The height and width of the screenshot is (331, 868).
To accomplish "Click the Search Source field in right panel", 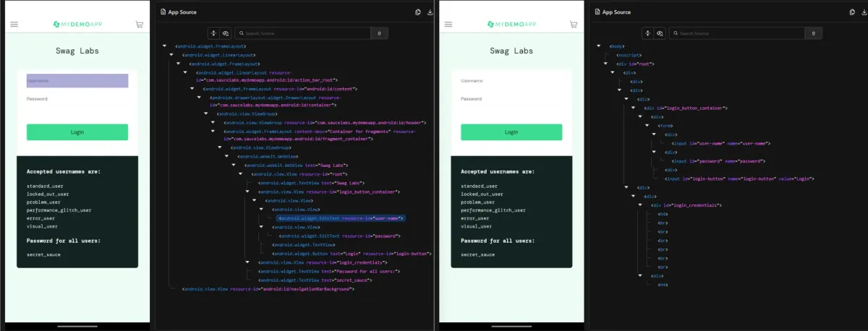I will pos(736,33).
